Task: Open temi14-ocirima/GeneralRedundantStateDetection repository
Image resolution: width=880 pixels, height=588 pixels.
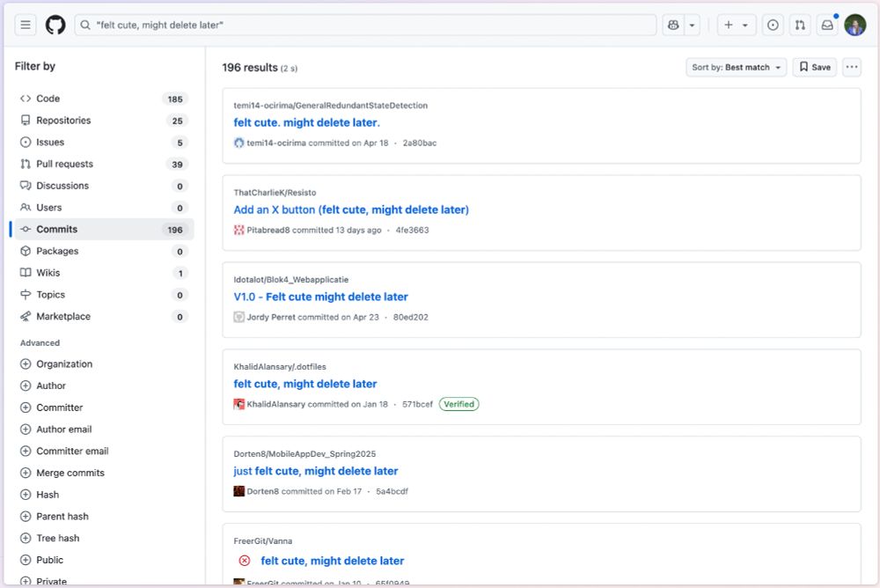Action: coord(331,106)
